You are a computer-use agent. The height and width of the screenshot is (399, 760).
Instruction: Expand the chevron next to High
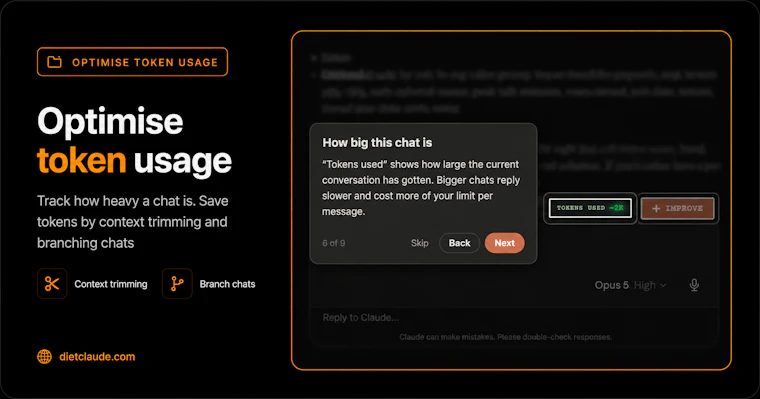point(663,285)
